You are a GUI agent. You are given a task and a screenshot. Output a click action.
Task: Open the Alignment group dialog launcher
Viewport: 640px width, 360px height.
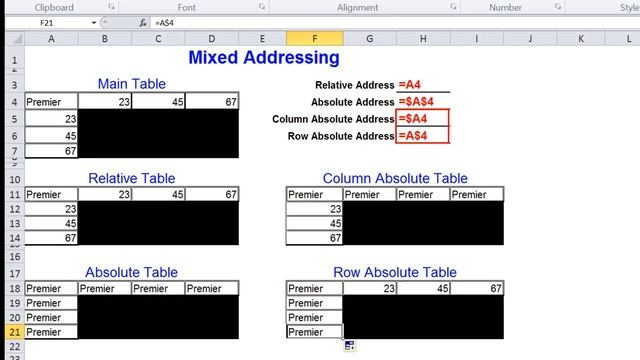tap(453, 7)
